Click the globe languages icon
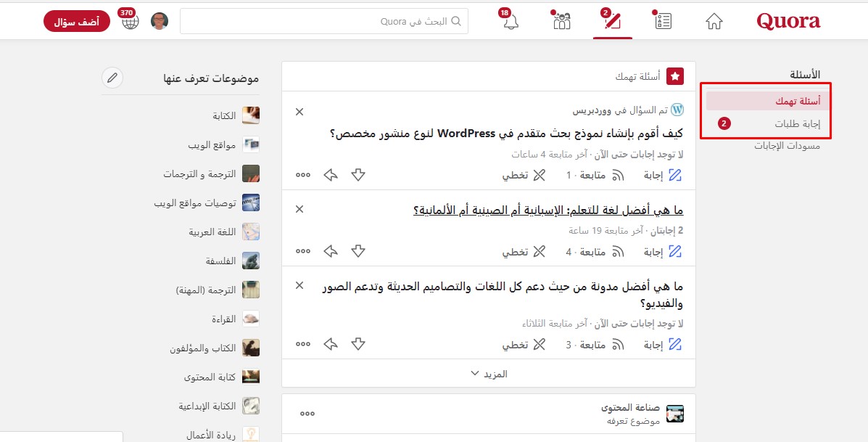Screen dimensions: 868x442 pyautogui.click(x=131, y=22)
